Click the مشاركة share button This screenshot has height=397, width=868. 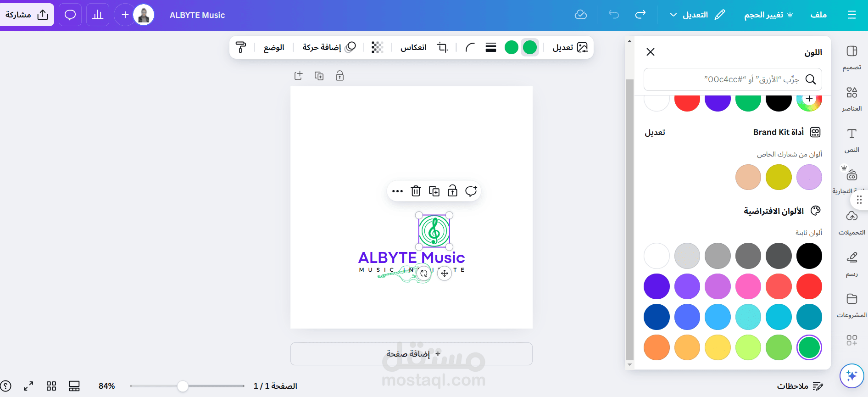(27, 15)
